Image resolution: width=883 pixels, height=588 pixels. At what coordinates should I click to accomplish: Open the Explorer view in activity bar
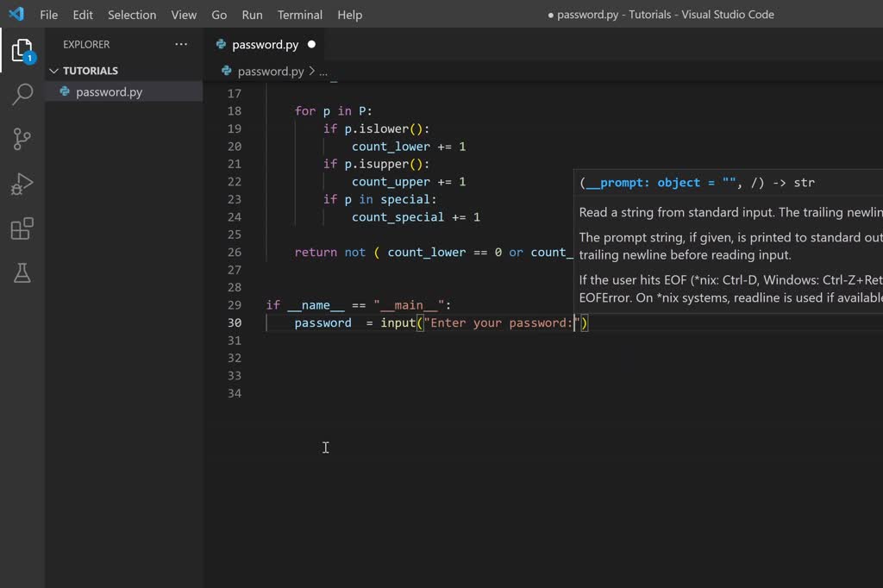pos(22,51)
